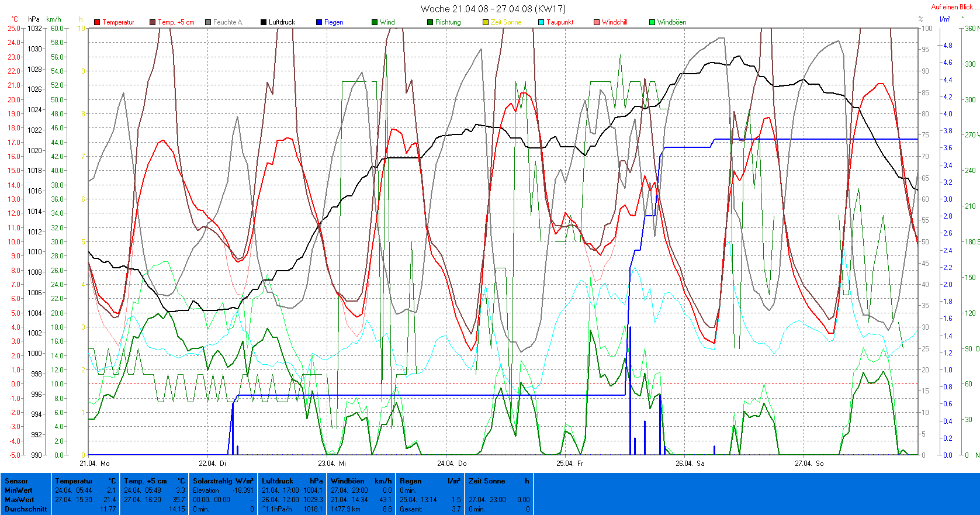Click the black Luftdruck legend swatch

[x=264, y=22]
